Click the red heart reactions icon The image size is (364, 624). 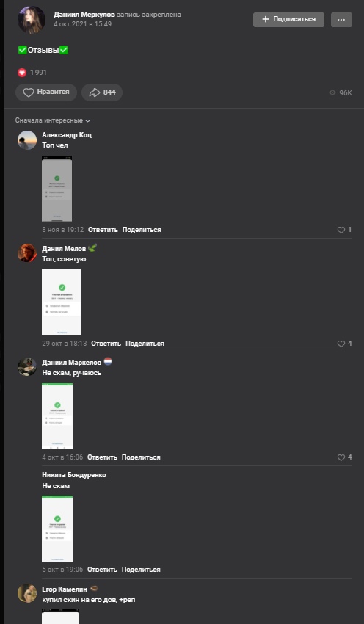(22, 73)
